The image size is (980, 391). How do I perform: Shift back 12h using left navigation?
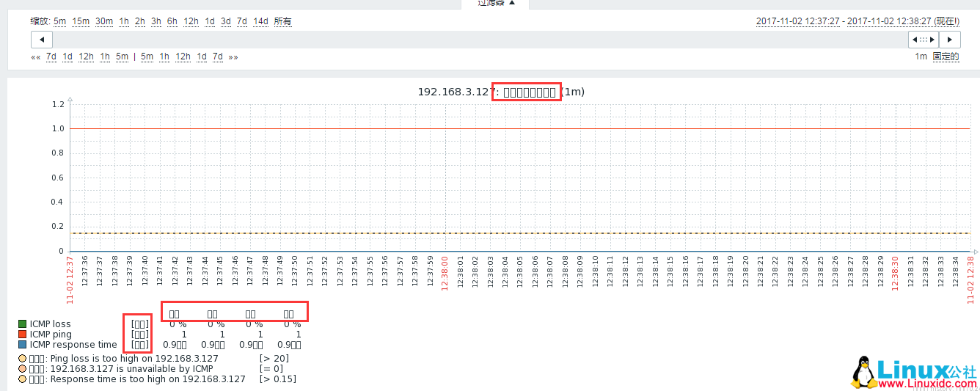click(87, 57)
